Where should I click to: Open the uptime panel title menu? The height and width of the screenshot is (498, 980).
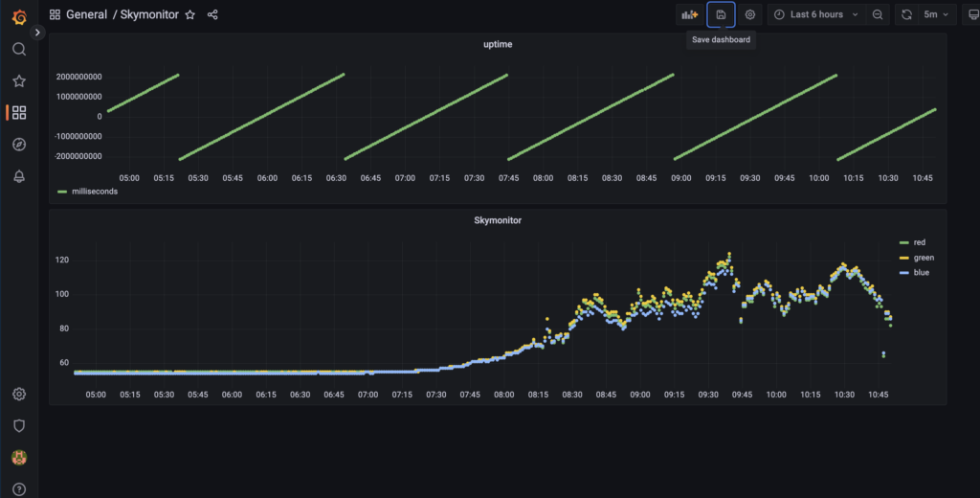pos(498,44)
